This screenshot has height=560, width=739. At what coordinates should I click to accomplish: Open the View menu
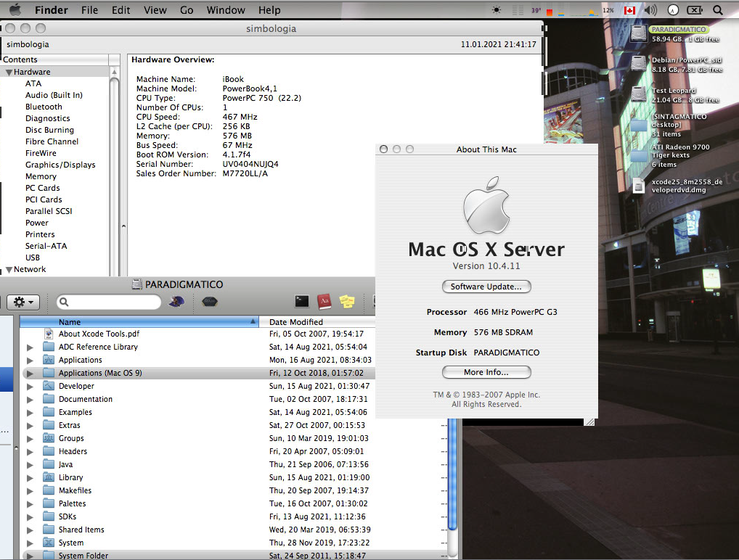155,10
